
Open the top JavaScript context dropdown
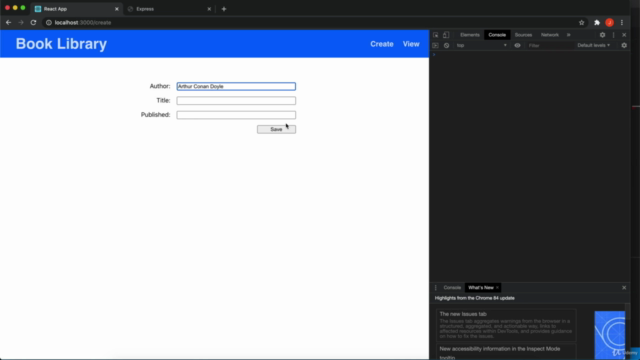[x=482, y=45]
